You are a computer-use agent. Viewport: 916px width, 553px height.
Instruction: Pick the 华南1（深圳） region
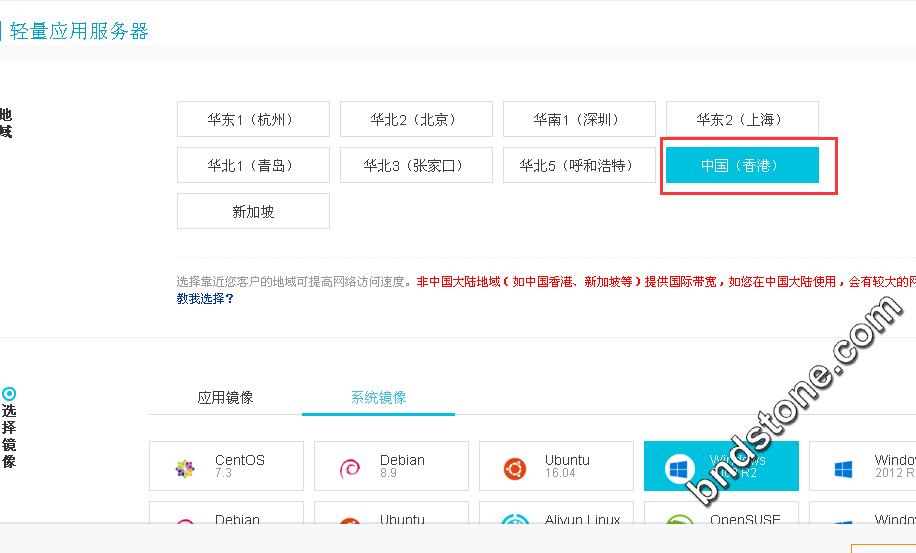click(579, 119)
